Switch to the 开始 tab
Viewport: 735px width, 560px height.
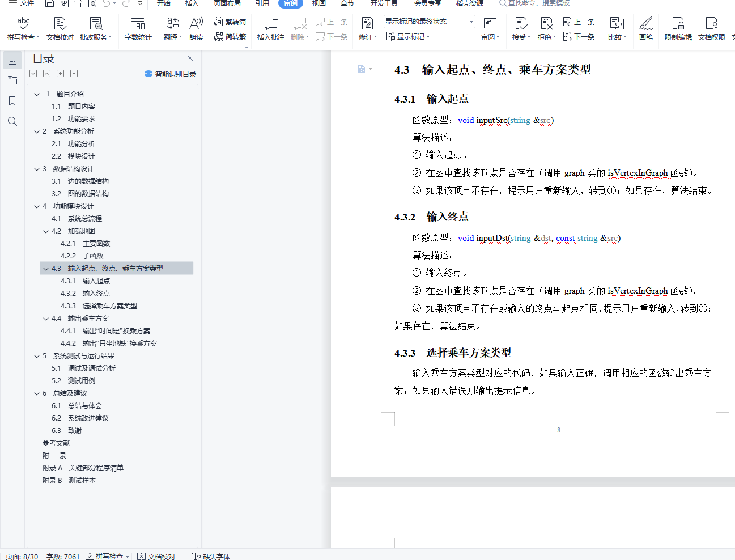pos(164,3)
